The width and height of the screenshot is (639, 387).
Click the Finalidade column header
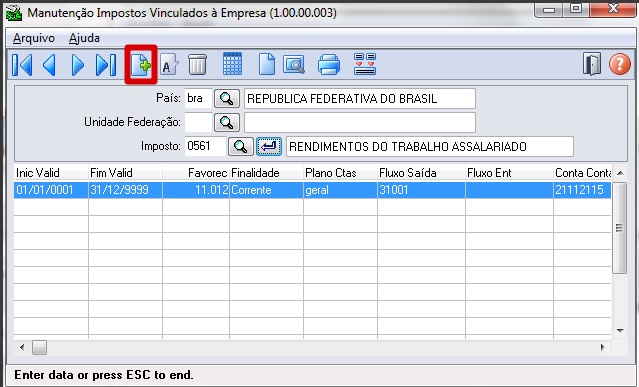pyautogui.click(x=267, y=173)
